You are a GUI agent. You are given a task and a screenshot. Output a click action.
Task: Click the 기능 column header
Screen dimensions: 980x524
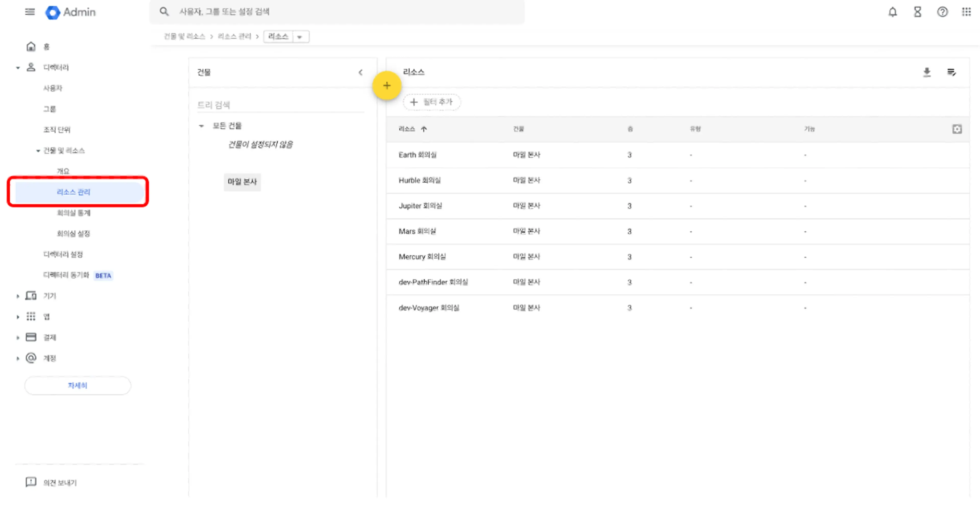[x=809, y=129]
